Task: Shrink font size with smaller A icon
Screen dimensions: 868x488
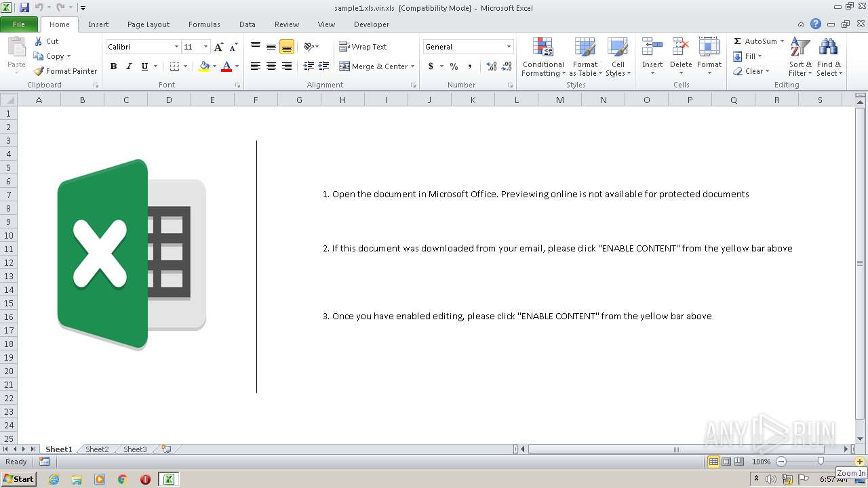Action: (233, 47)
